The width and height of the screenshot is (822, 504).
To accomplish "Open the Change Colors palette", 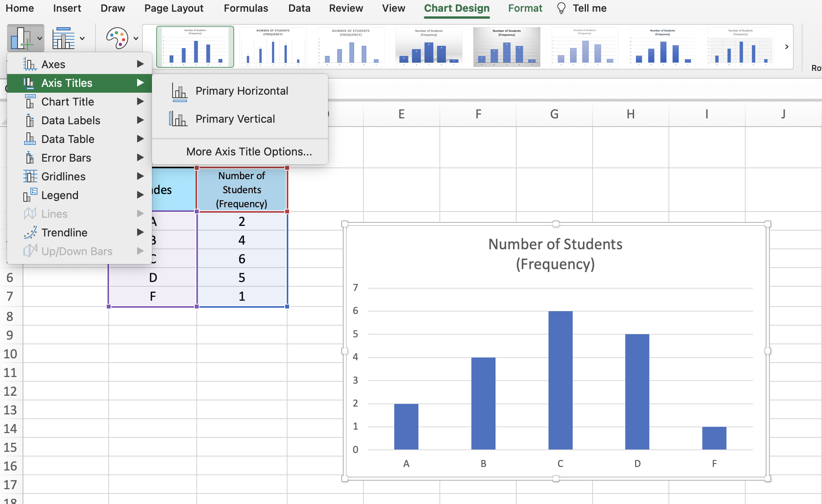I will pos(117,38).
